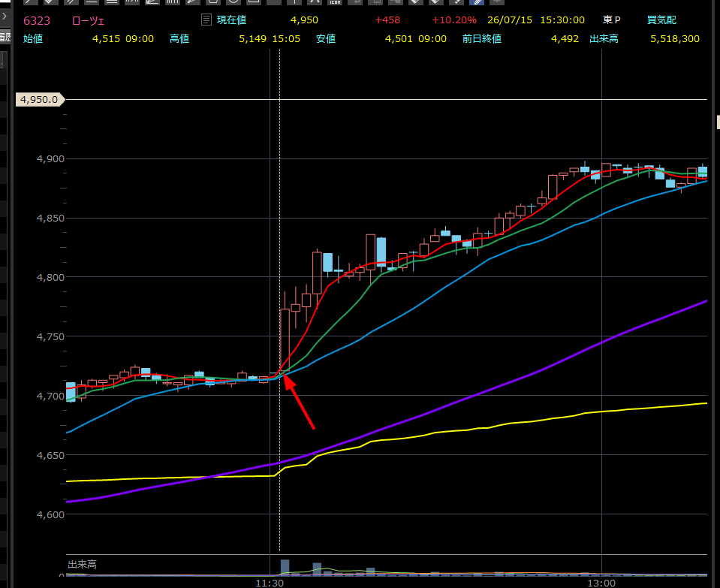This screenshot has width=720, height=588.
Task: Click the 出来高 volume pane label
Action: pos(82,564)
